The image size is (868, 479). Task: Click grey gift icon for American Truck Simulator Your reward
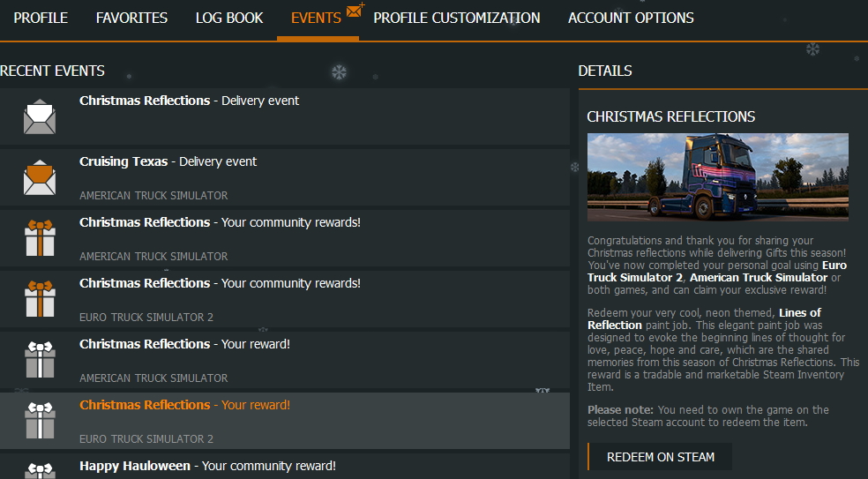coord(40,360)
